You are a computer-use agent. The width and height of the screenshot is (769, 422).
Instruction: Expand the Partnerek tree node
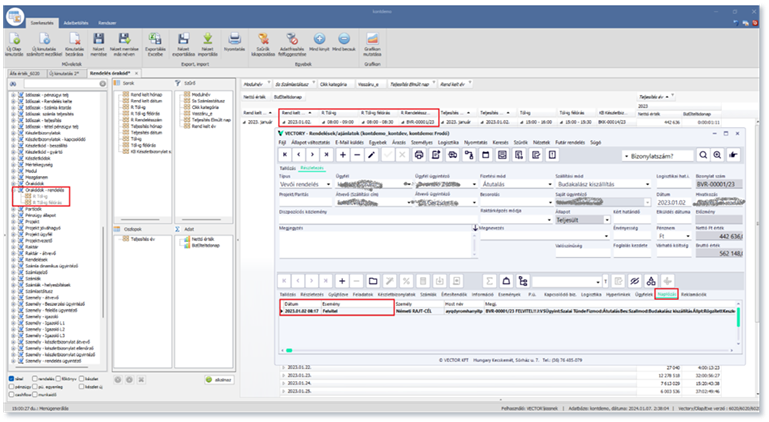click(x=11, y=207)
